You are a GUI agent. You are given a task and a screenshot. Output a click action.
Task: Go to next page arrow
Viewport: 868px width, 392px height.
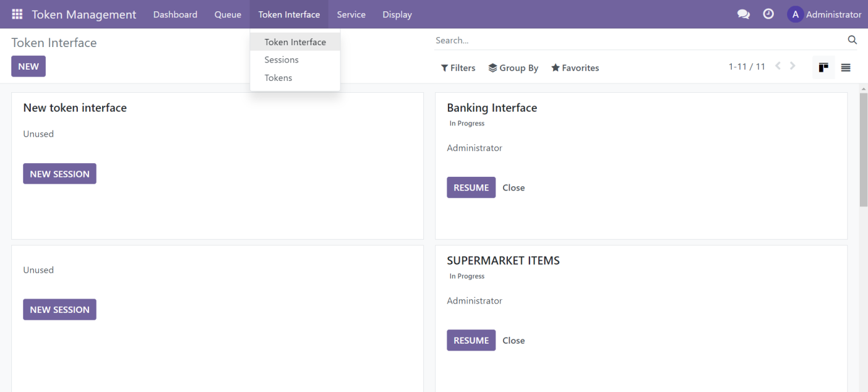coord(793,66)
